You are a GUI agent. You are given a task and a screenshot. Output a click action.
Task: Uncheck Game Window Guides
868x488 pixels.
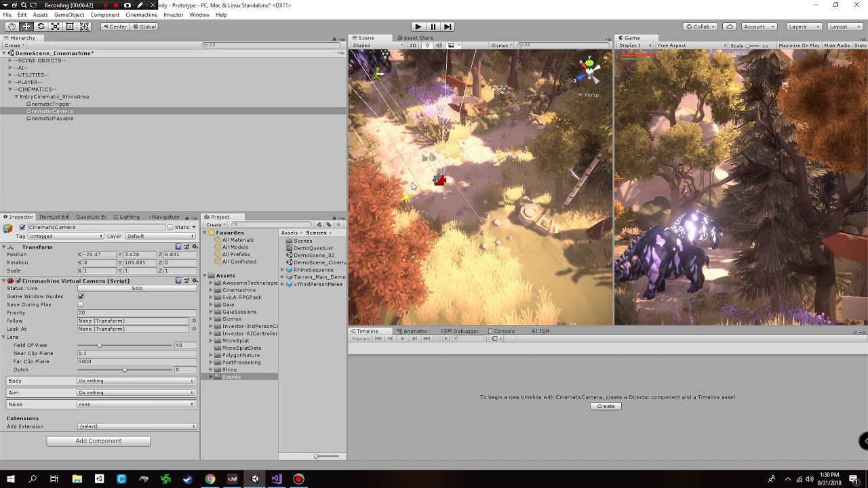point(81,296)
